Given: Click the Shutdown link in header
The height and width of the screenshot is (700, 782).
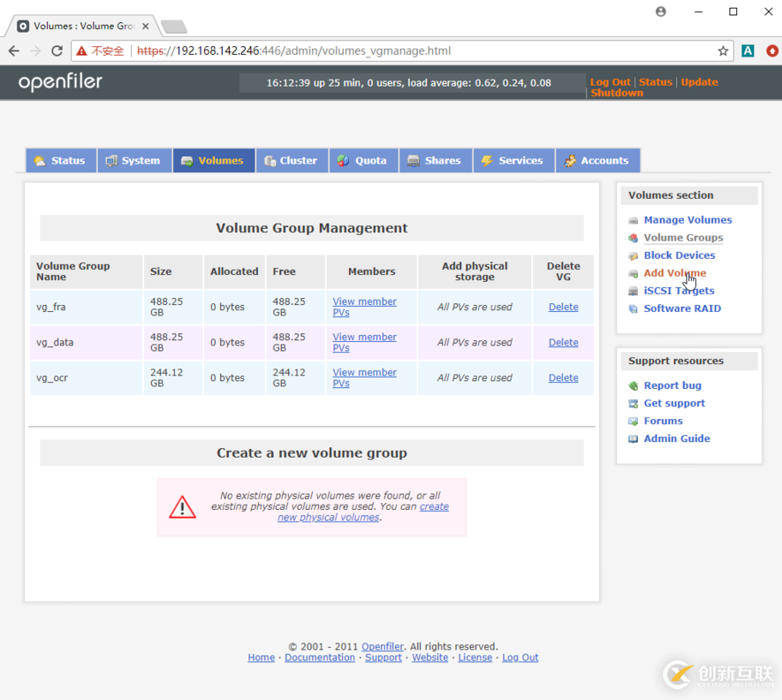Looking at the screenshot, I should click(617, 93).
